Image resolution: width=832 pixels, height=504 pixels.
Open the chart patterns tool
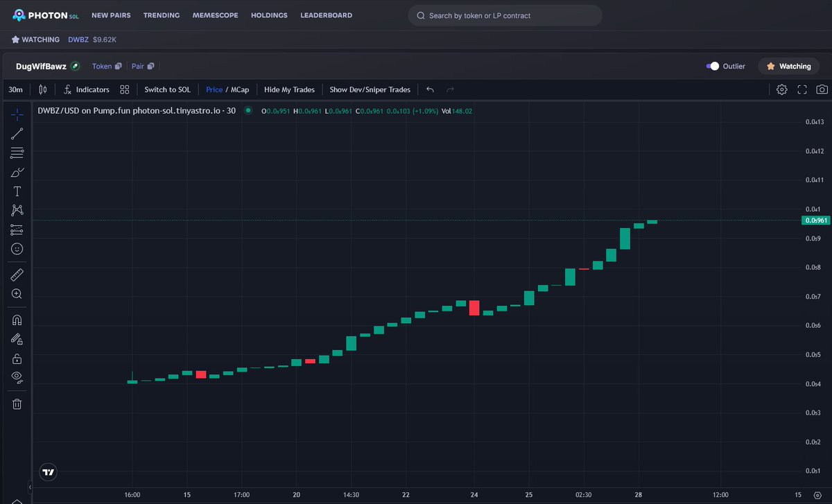(17, 210)
